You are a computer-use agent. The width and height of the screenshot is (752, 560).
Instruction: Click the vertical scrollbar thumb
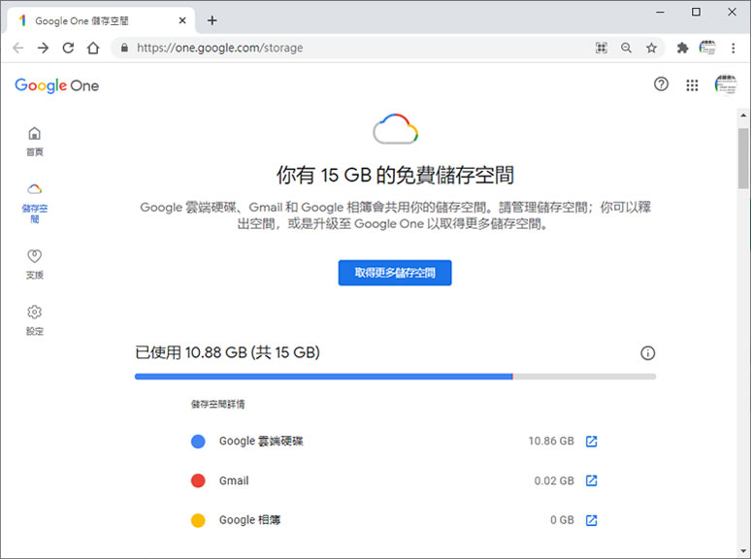pyautogui.click(x=743, y=158)
